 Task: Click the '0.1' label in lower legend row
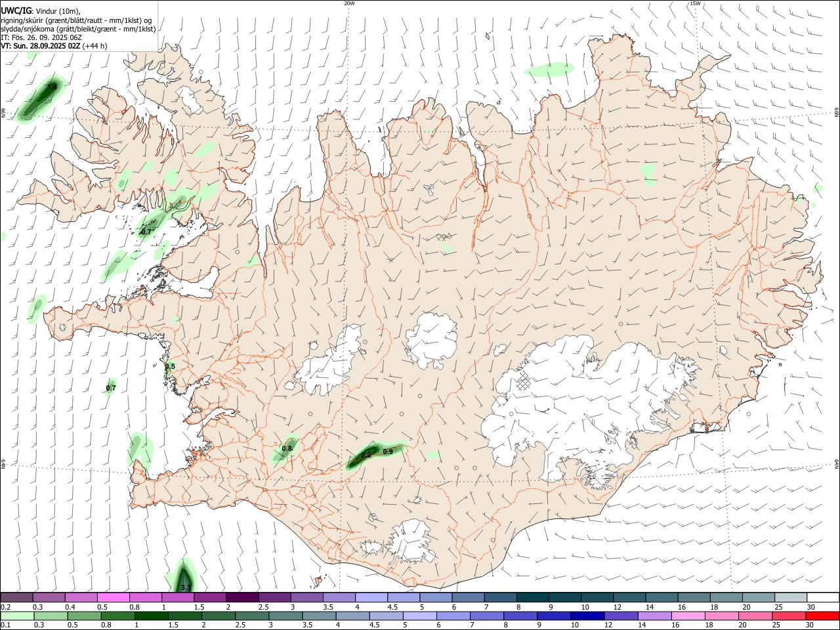tap(5, 625)
